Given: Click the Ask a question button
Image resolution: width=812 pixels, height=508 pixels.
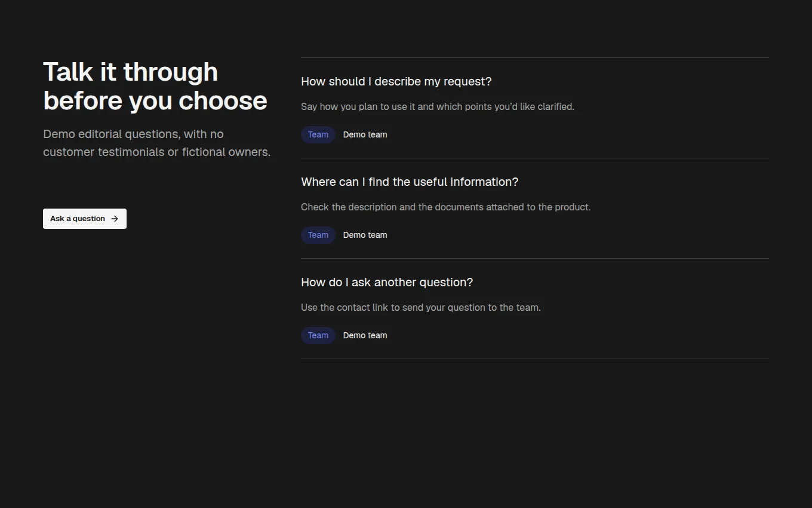Looking at the screenshot, I should pyautogui.click(x=85, y=219).
